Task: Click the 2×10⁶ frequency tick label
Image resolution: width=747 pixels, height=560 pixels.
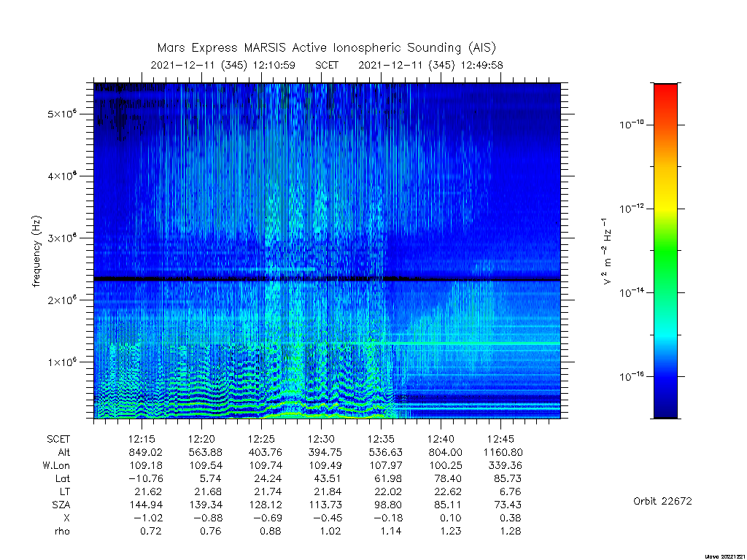Action: click(x=62, y=300)
